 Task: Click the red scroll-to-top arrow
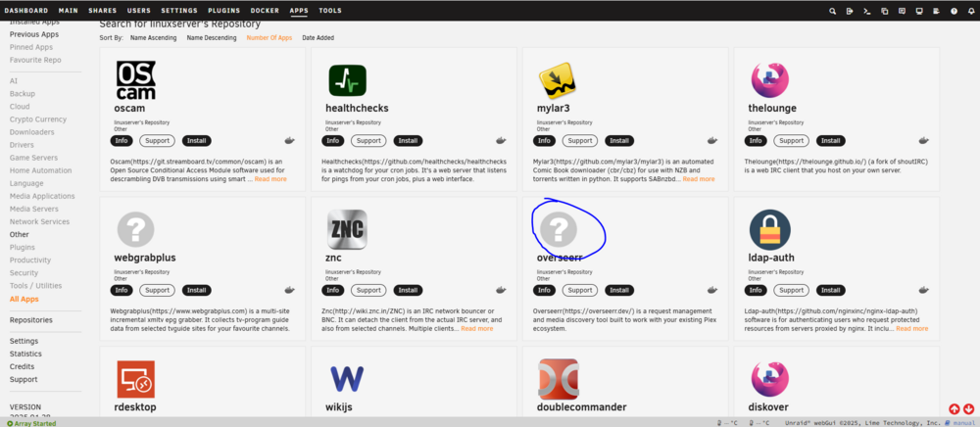click(x=955, y=409)
